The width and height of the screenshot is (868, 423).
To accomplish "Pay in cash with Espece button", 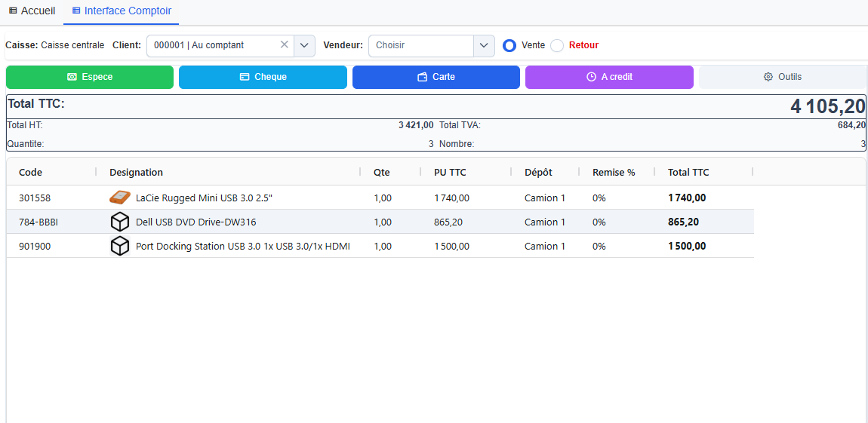I will click(90, 77).
